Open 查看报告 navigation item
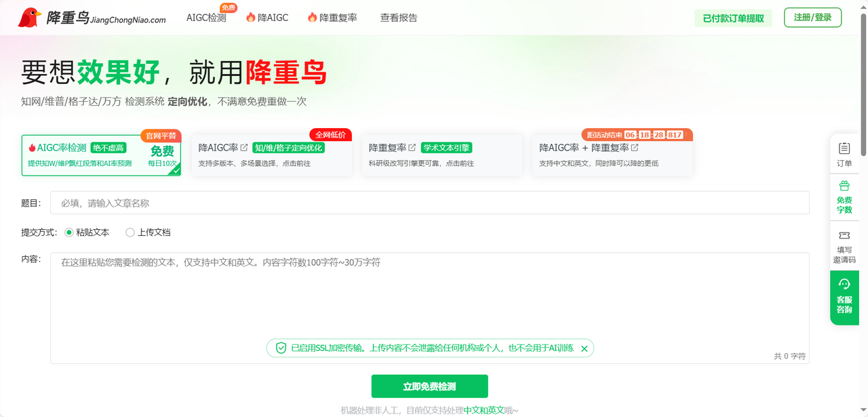The height and width of the screenshot is (417, 868). coord(399,18)
